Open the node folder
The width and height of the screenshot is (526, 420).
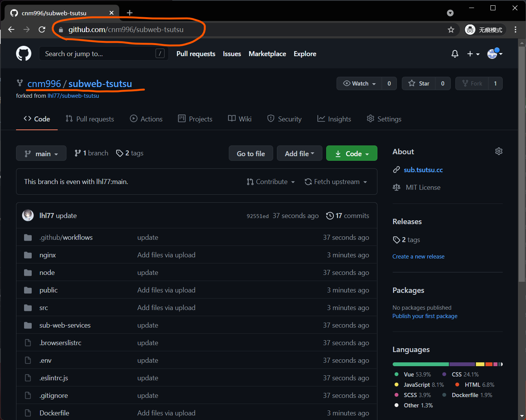click(x=47, y=273)
